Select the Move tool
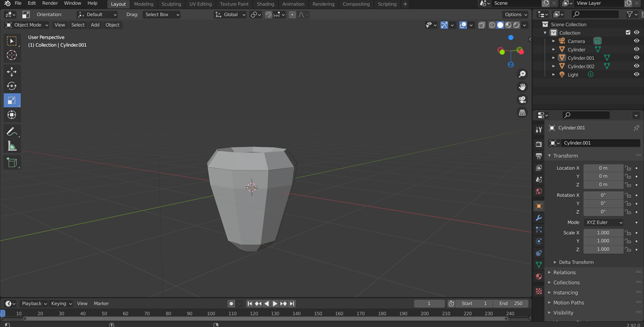This screenshot has height=327, width=644. pos(12,71)
